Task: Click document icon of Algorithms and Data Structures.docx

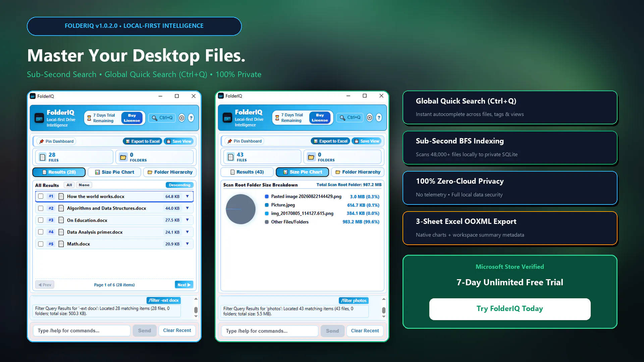Action: point(61,208)
